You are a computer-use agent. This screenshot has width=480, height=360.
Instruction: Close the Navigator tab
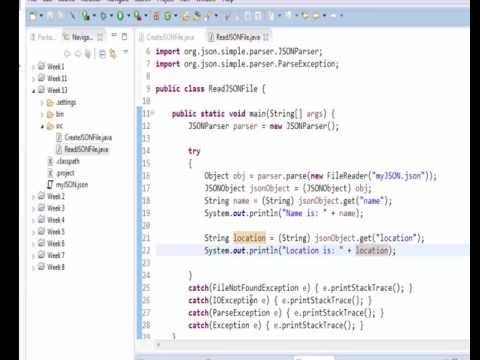point(100,37)
